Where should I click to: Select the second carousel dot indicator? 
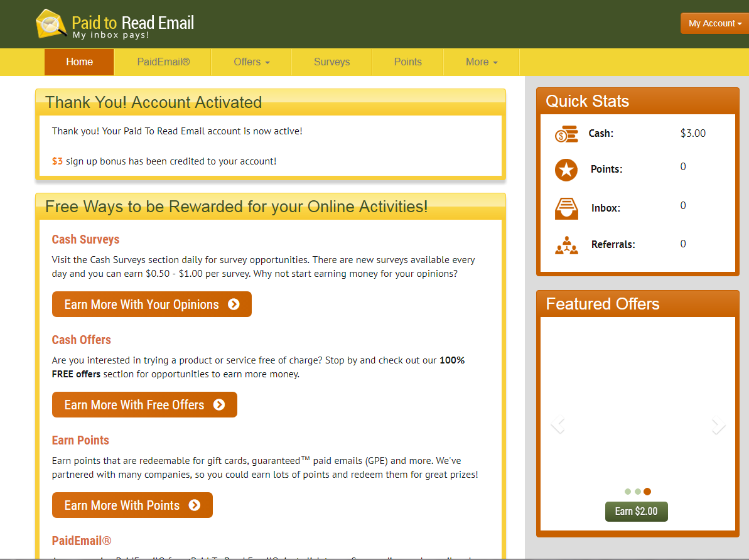coord(638,491)
